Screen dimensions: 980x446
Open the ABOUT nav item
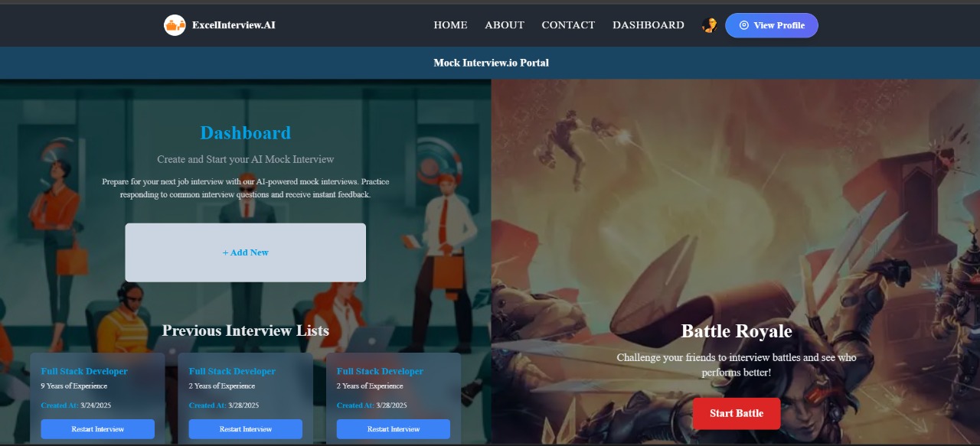[x=505, y=25]
